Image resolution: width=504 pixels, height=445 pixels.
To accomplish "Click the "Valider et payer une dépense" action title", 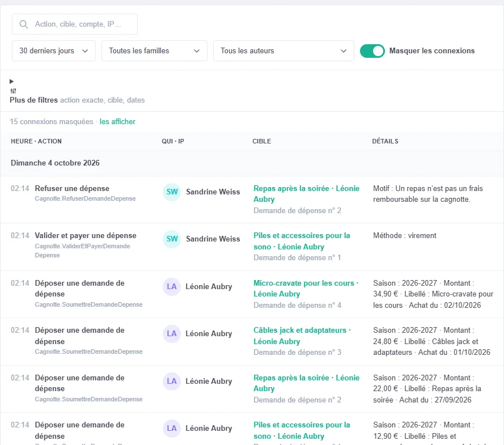I will click(x=86, y=235).
